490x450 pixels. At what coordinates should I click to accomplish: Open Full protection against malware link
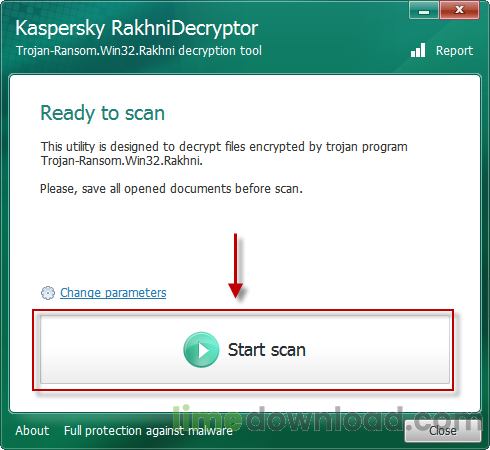tap(148, 431)
